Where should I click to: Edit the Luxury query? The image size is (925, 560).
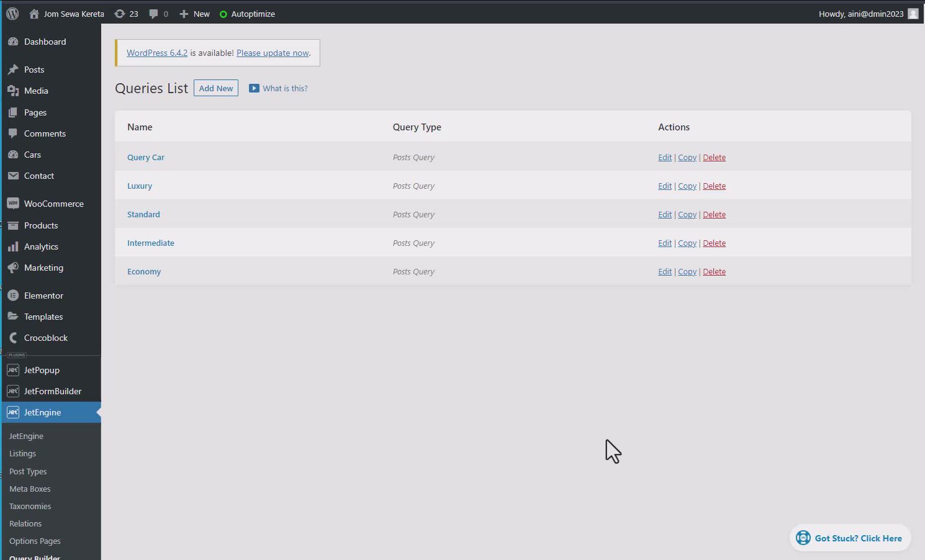pos(664,186)
